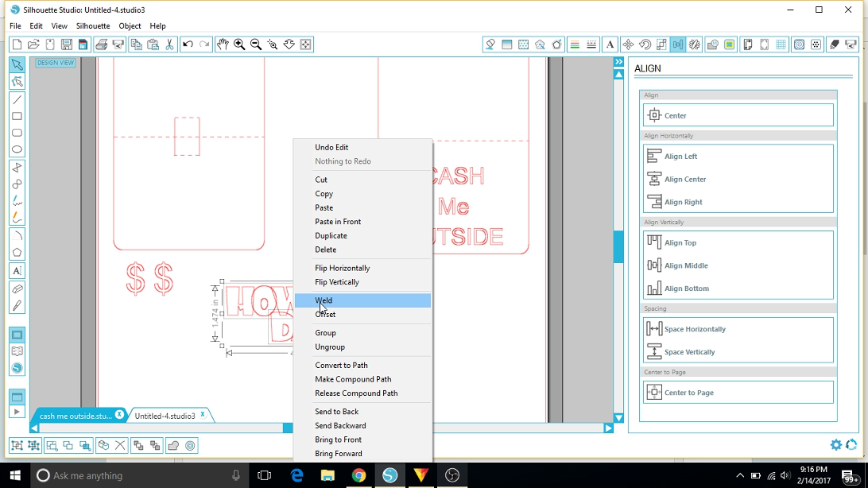Open the Text Style 'A' panel
The image size is (868, 488).
click(x=610, y=45)
